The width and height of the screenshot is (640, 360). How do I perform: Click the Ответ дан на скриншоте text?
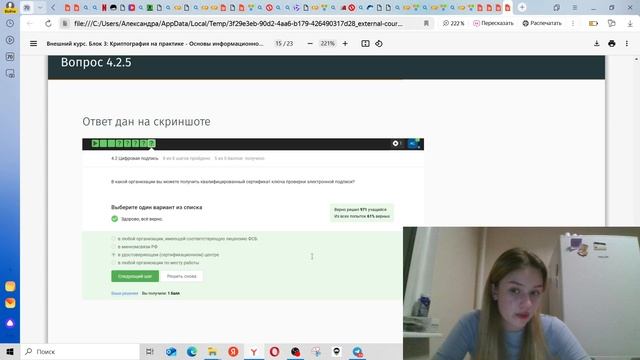point(146,122)
